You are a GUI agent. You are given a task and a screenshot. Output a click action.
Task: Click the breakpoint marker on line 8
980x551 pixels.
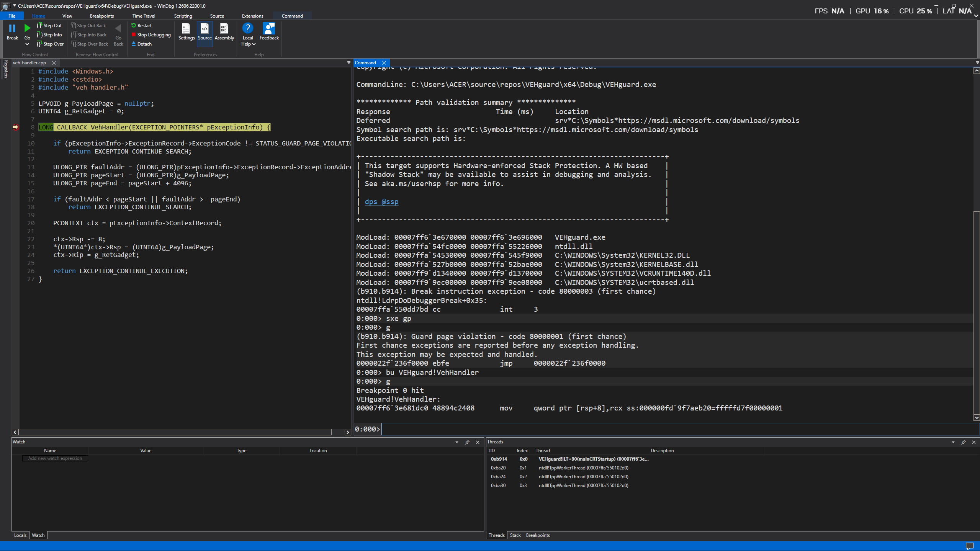[15, 127]
